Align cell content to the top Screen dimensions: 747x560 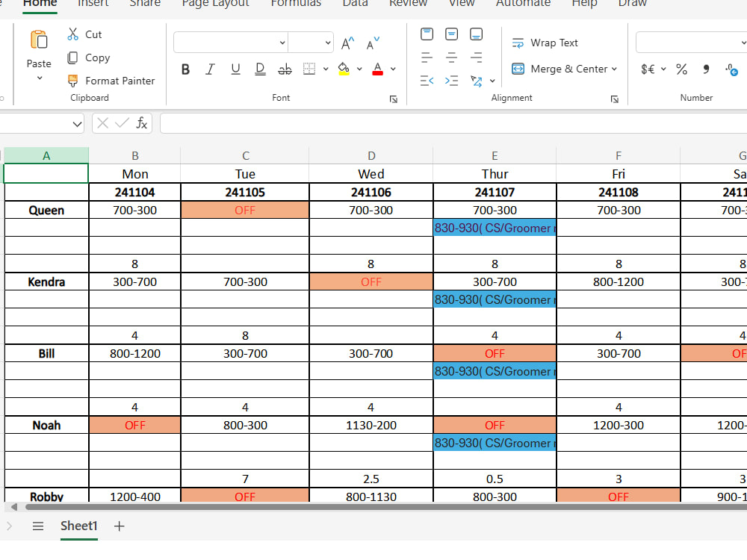pyautogui.click(x=427, y=34)
